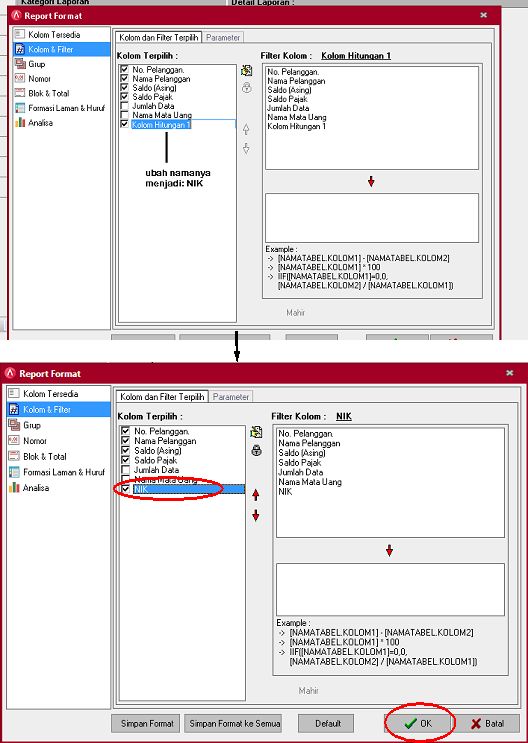This screenshot has width=528, height=743.
Task: Click the Default button
Action: [x=328, y=724]
